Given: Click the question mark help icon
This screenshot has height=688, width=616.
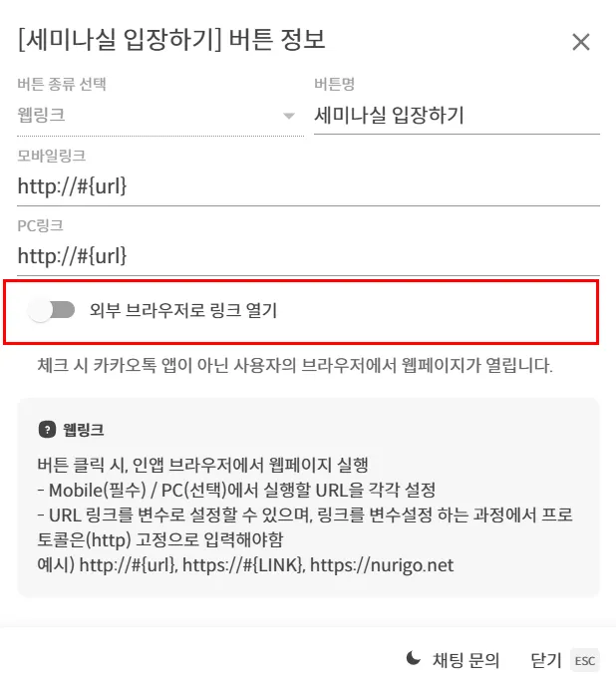Looking at the screenshot, I should click(x=48, y=429).
